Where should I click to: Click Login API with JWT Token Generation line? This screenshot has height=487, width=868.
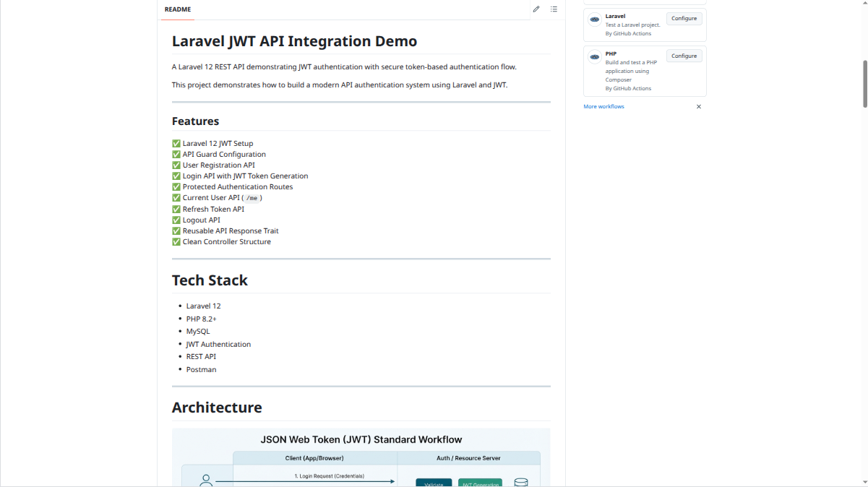(240, 176)
